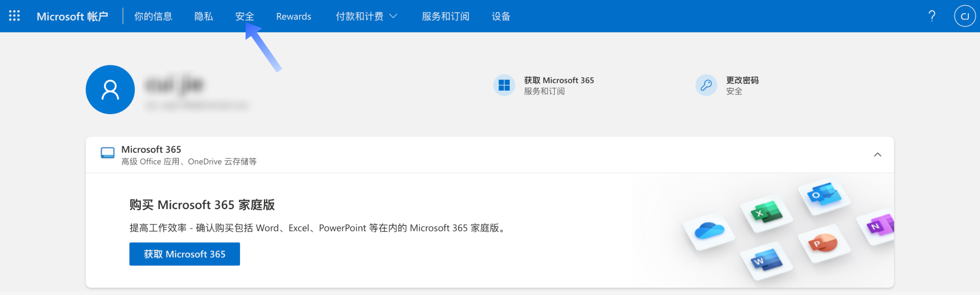980x295 pixels.
Task: Click the 安全 subtitle under 更改密码
Action: click(734, 91)
